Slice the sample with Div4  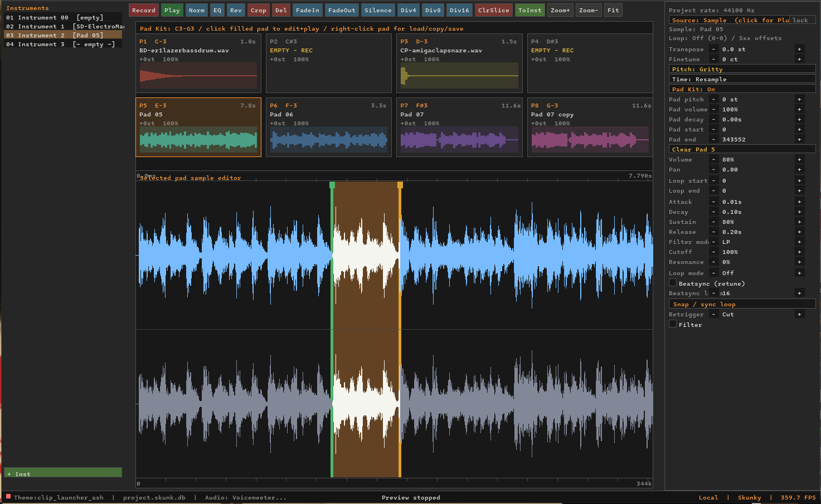point(408,10)
